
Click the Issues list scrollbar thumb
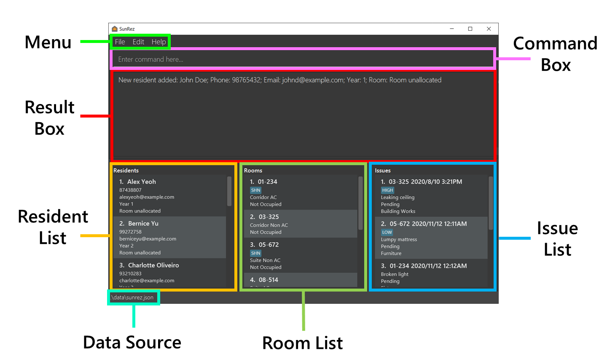(491, 203)
